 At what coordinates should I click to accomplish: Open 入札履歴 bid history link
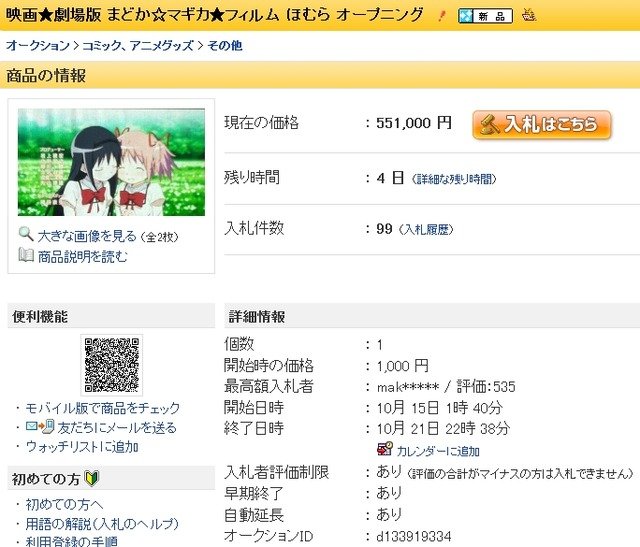click(x=426, y=229)
